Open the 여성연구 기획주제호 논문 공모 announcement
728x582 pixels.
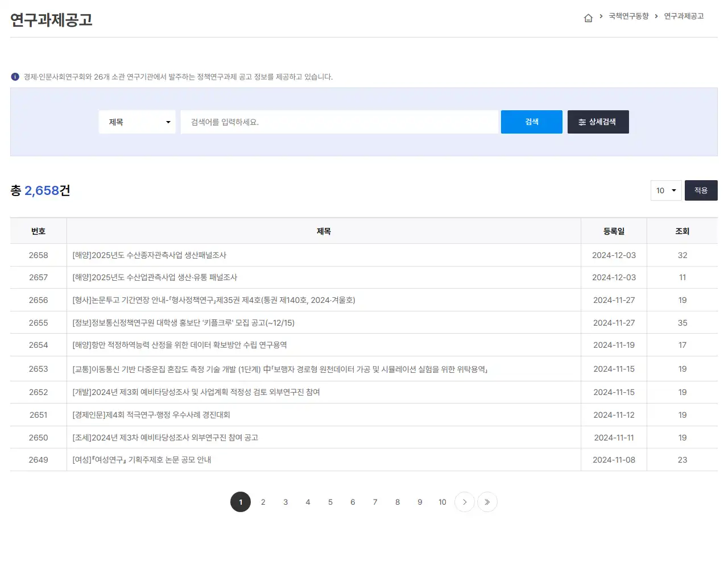(141, 459)
